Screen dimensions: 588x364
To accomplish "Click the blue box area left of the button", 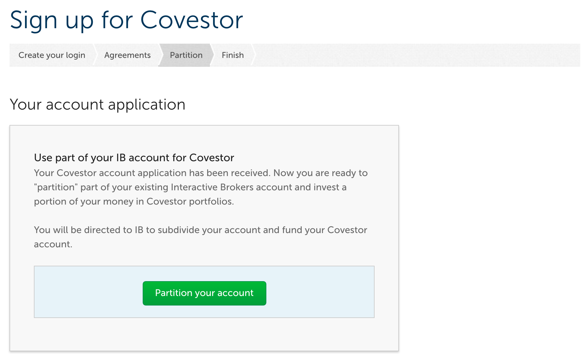I will point(89,292).
